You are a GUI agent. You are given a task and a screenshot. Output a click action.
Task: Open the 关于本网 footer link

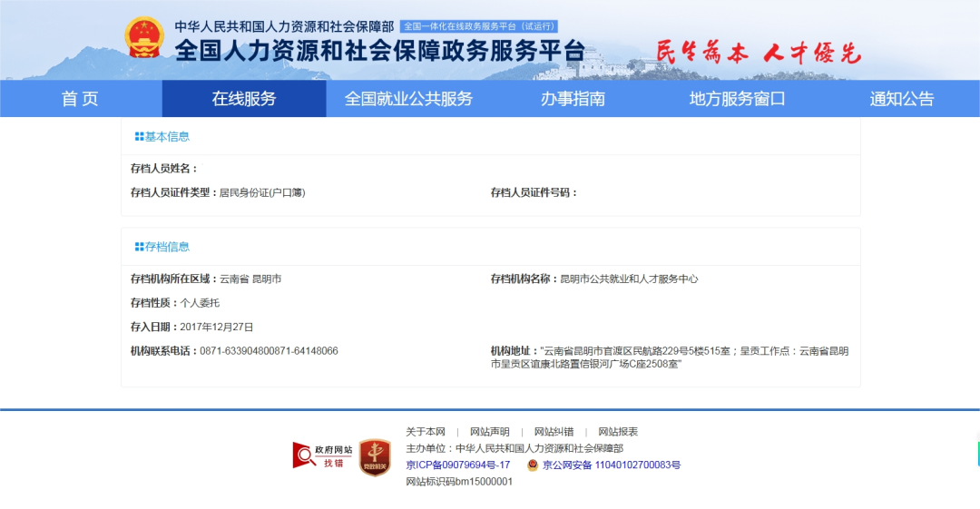click(426, 432)
